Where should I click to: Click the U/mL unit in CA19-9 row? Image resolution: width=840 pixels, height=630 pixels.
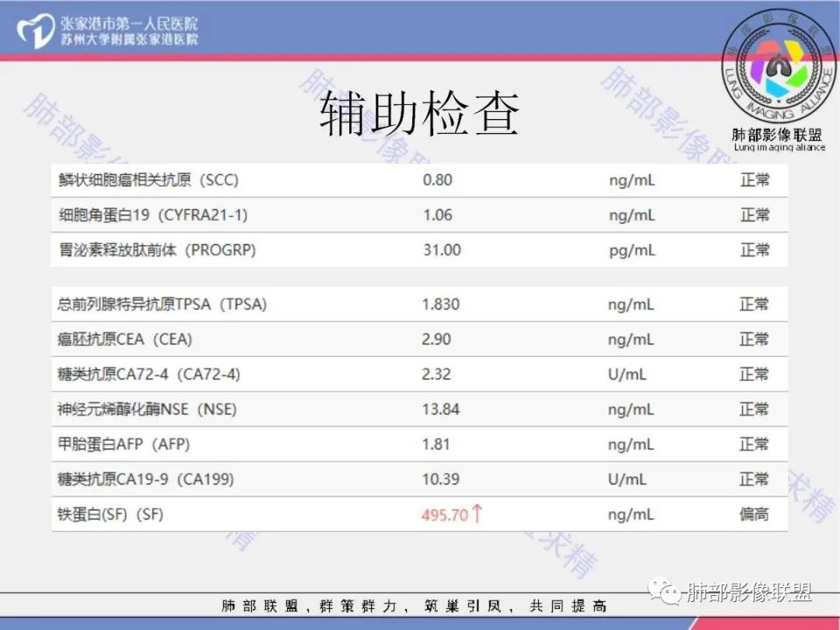[627, 479]
